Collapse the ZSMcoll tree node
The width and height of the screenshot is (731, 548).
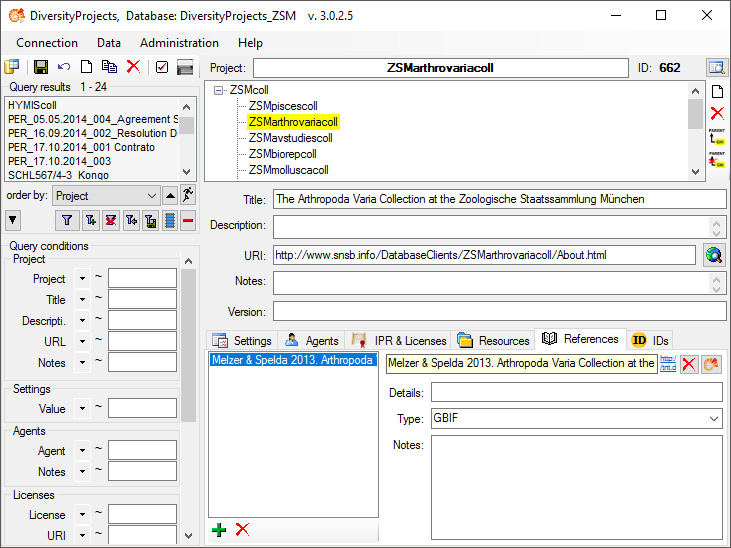tap(218, 90)
